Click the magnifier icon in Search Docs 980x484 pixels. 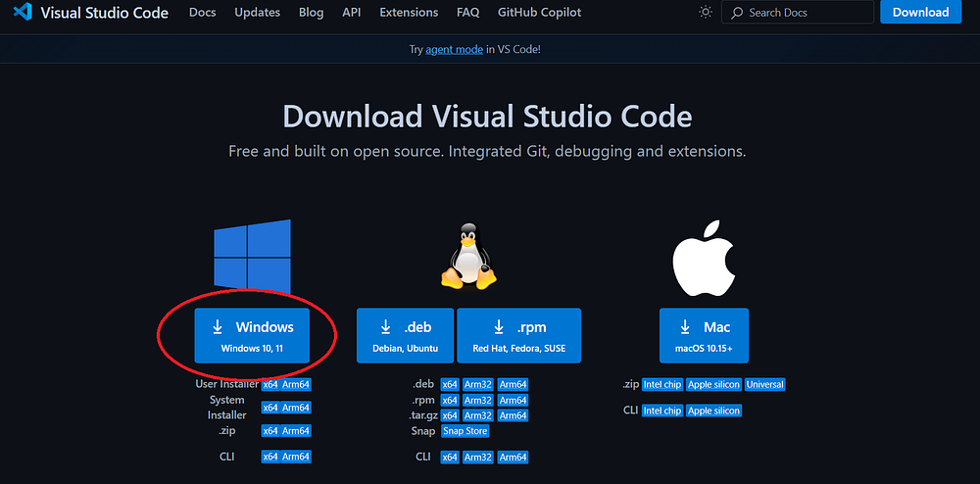coord(736,13)
